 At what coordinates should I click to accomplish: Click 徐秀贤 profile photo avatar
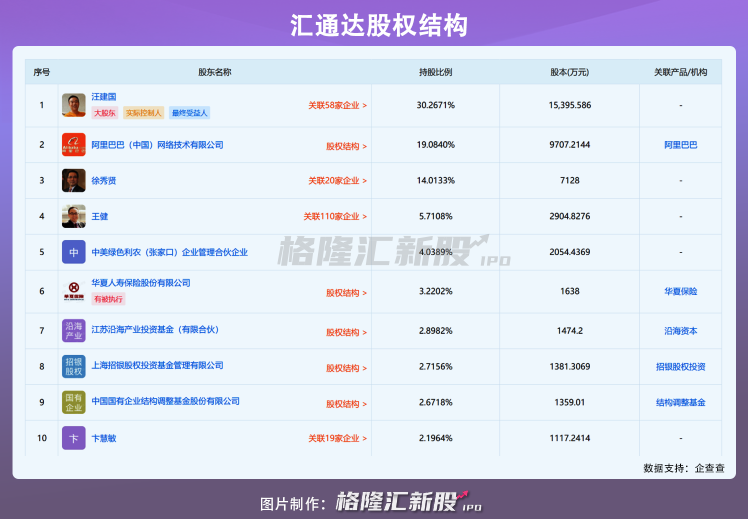[x=73, y=180]
